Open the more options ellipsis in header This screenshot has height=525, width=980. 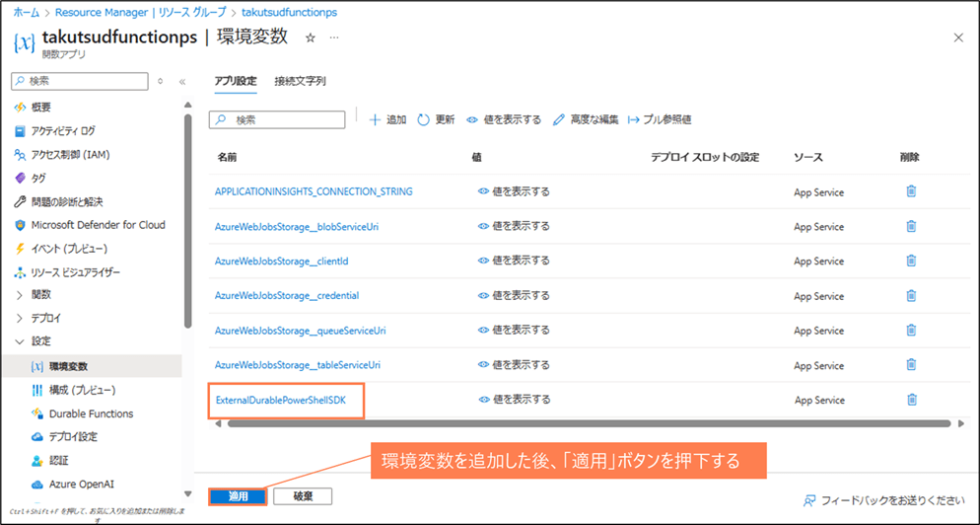334,37
